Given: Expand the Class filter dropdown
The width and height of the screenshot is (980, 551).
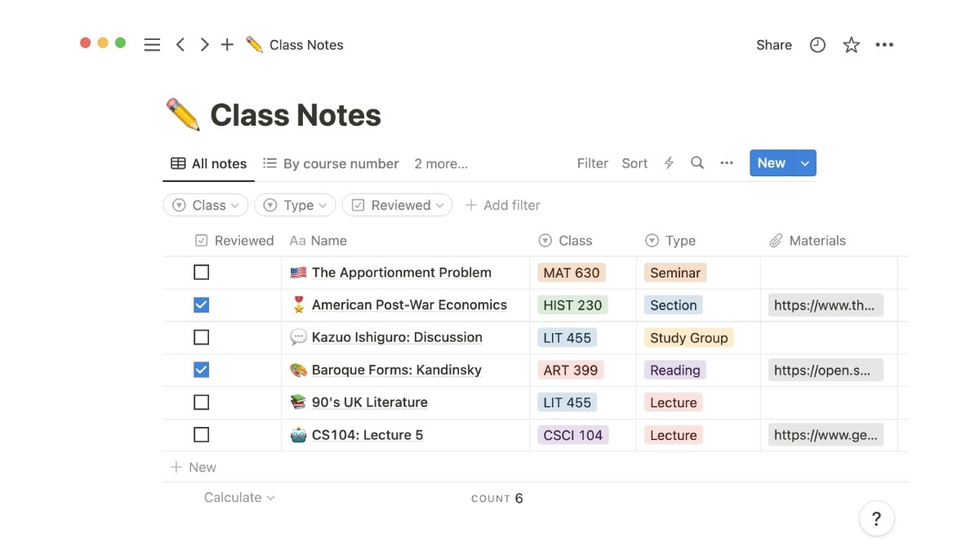Looking at the screenshot, I should (x=206, y=206).
